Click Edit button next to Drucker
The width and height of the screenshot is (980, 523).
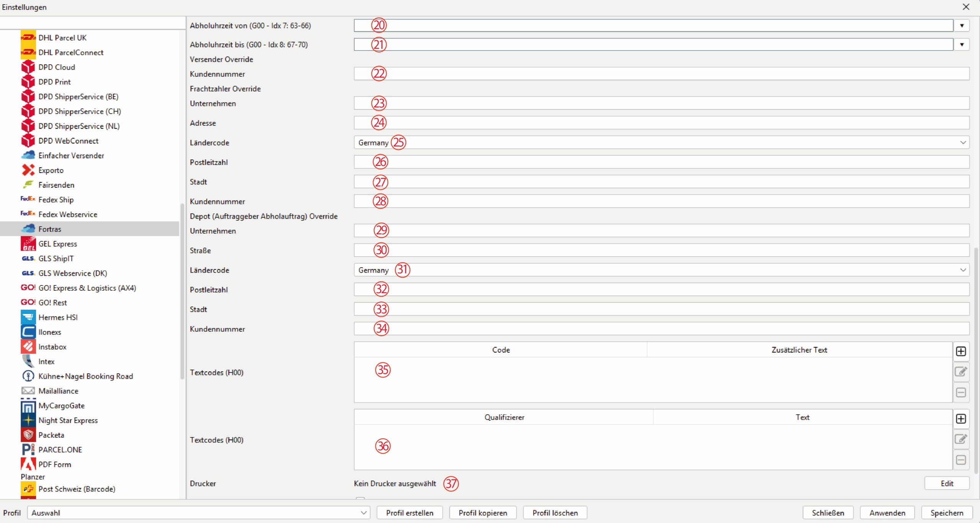pyautogui.click(x=947, y=483)
